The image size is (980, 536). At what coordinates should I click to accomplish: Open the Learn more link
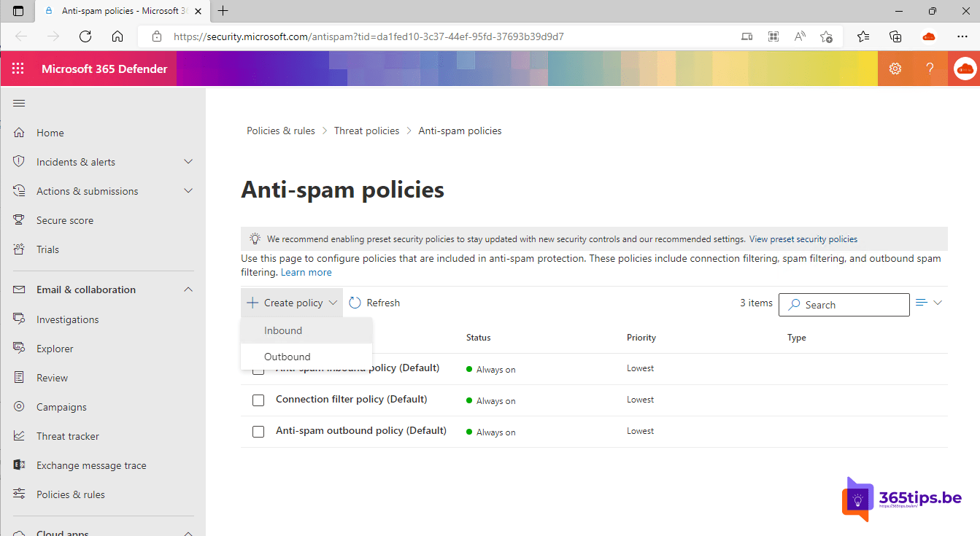(306, 271)
